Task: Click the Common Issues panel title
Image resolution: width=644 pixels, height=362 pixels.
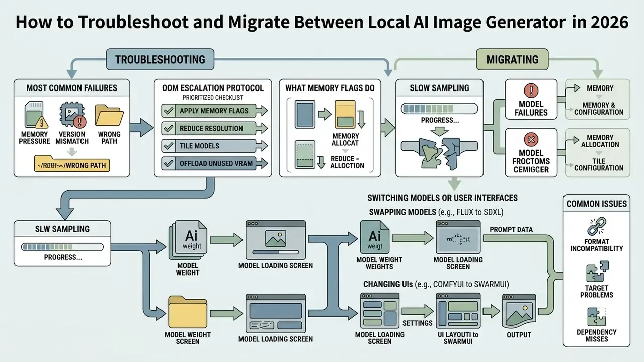Action: [x=596, y=204]
